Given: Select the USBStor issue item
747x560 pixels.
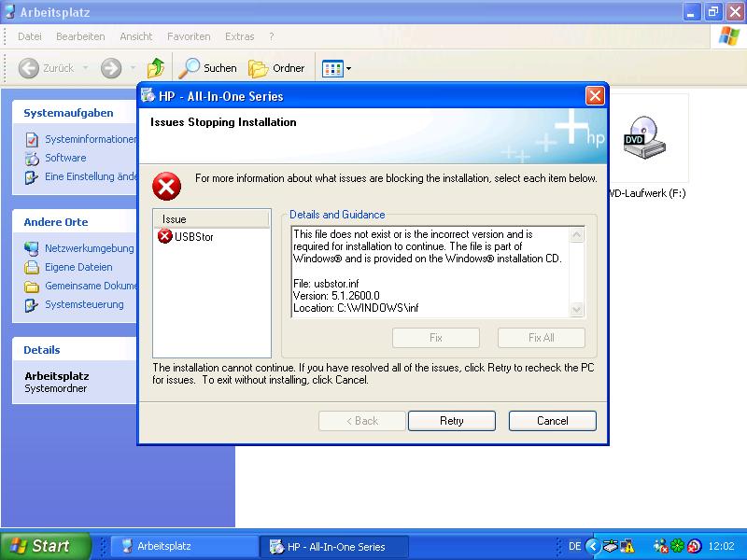Looking at the screenshot, I should click(193, 237).
